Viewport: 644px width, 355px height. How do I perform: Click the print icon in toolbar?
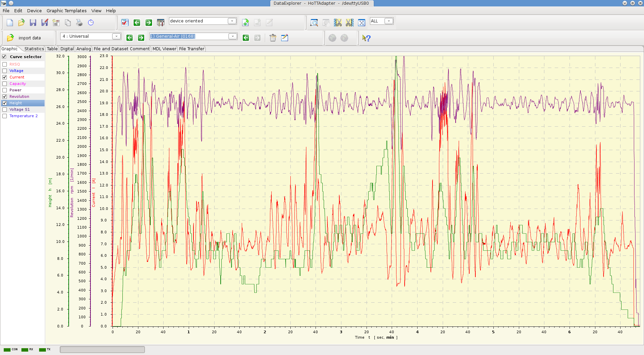pyautogui.click(x=79, y=23)
